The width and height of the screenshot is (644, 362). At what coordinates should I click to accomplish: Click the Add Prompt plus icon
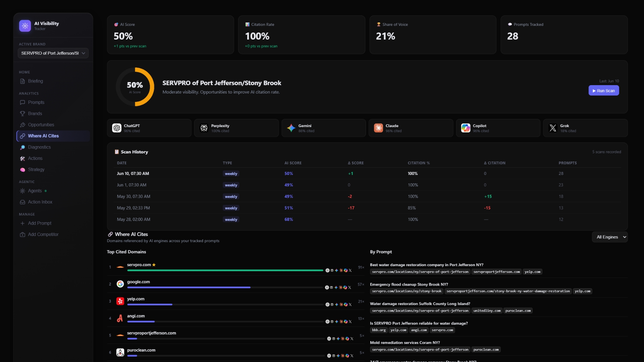(22, 223)
